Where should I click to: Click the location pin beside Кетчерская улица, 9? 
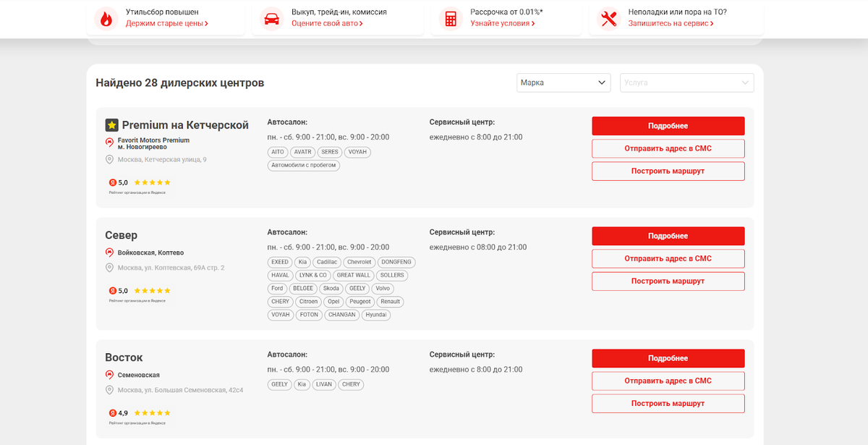(110, 159)
